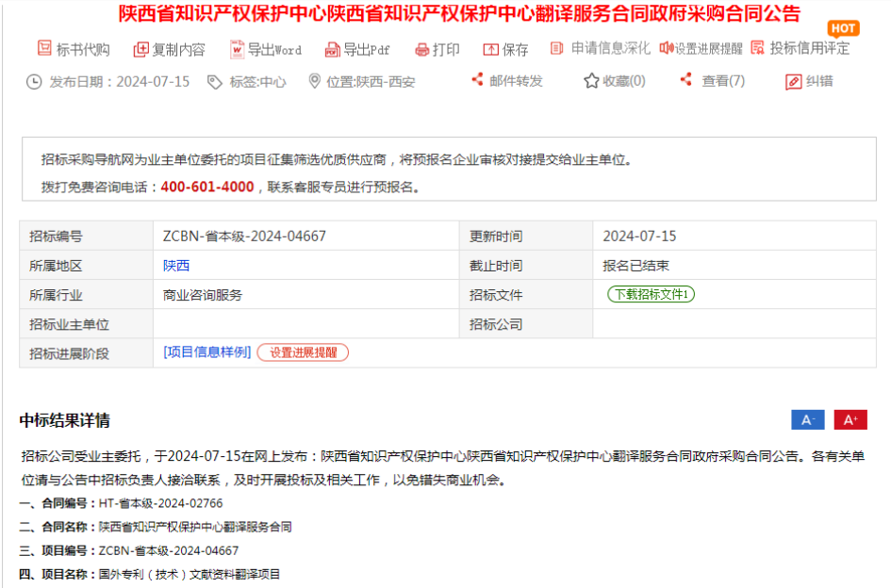
Task: Click contract number HT-省本级-2024-02766
Action: 161,503
